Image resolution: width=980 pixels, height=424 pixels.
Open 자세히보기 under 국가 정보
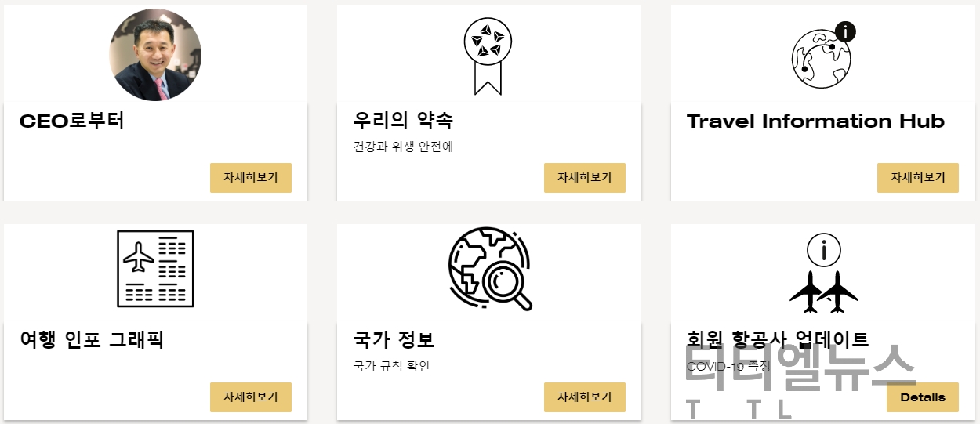tap(585, 397)
